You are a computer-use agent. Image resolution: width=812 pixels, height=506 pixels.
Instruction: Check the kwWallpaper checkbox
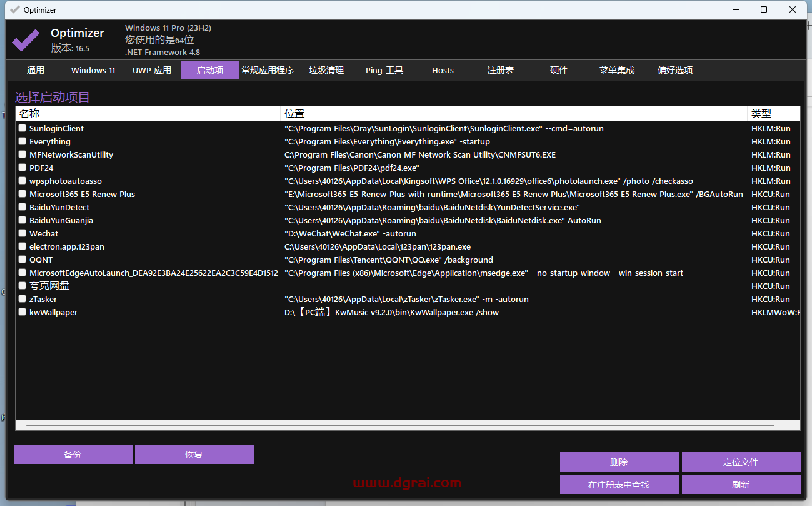pyautogui.click(x=23, y=312)
